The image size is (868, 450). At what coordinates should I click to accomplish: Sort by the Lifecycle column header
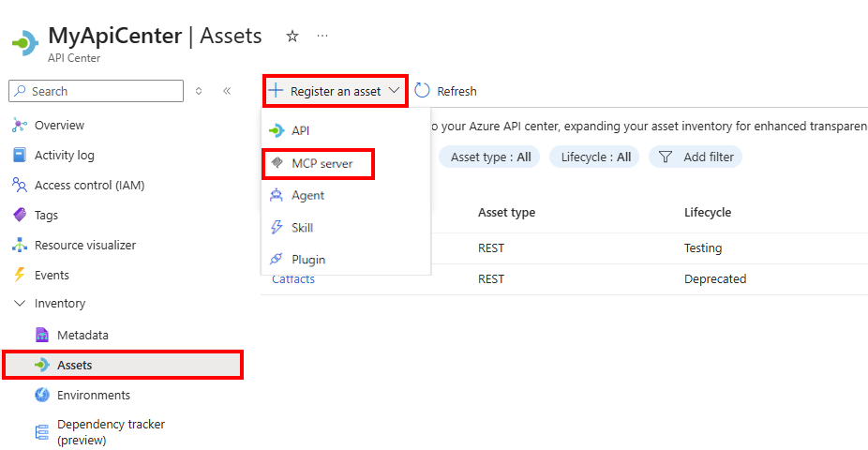point(708,213)
